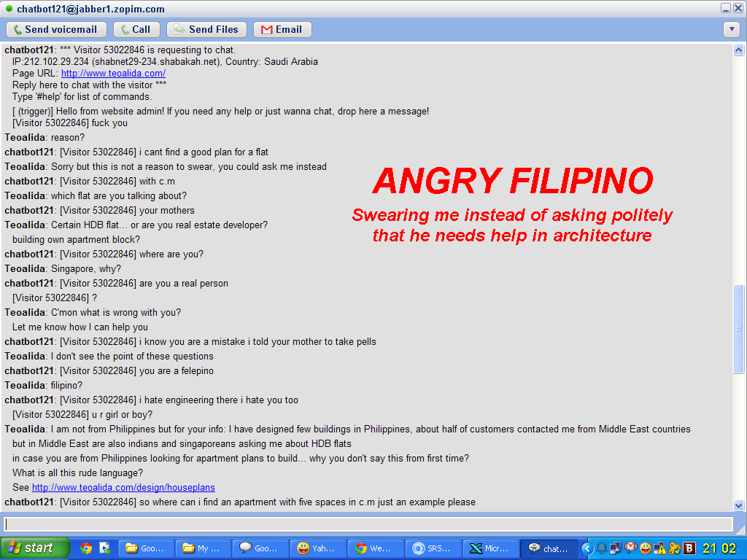Open the teoalida.com/design/houseplans link
The height and width of the screenshot is (560, 747).
[123, 488]
